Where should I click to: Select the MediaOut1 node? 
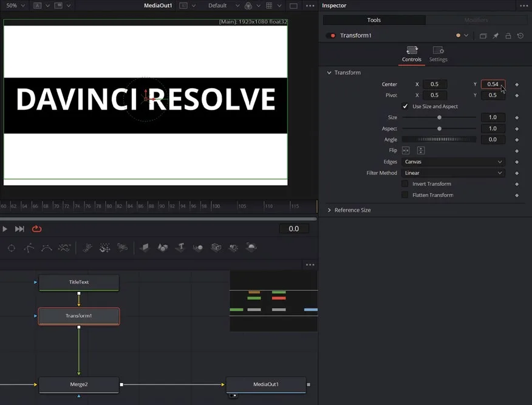[266, 384]
